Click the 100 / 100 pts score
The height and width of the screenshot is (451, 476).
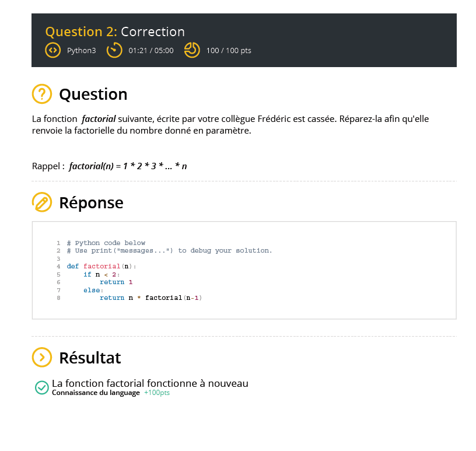click(x=229, y=51)
